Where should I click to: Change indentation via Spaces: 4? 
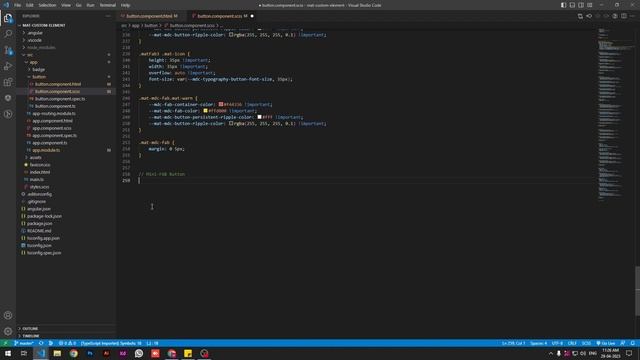tap(538, 343)
